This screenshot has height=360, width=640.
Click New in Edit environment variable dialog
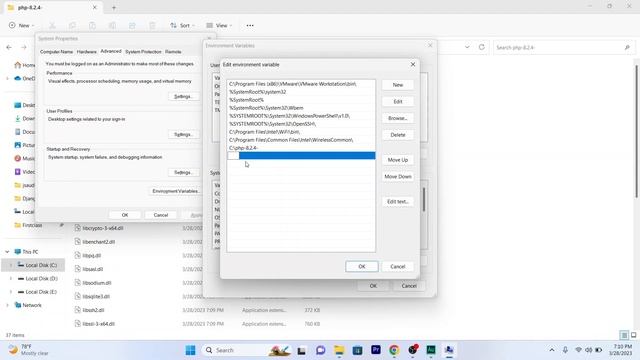tap(398, 85)
